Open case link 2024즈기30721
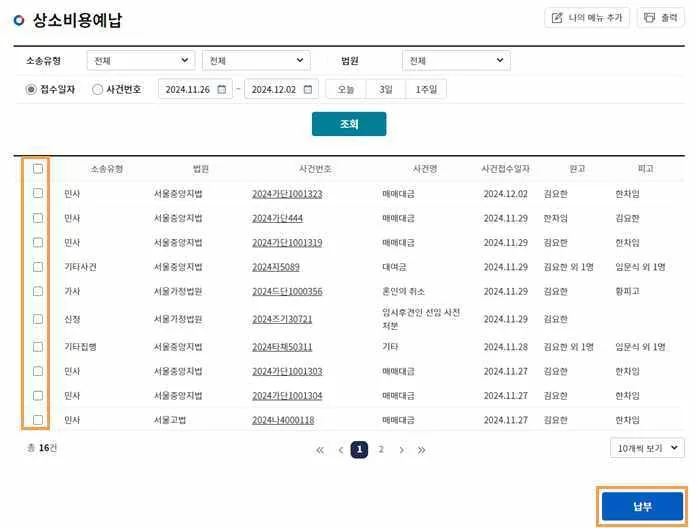This screenshot has width=695, height=528. click(282, 320)
